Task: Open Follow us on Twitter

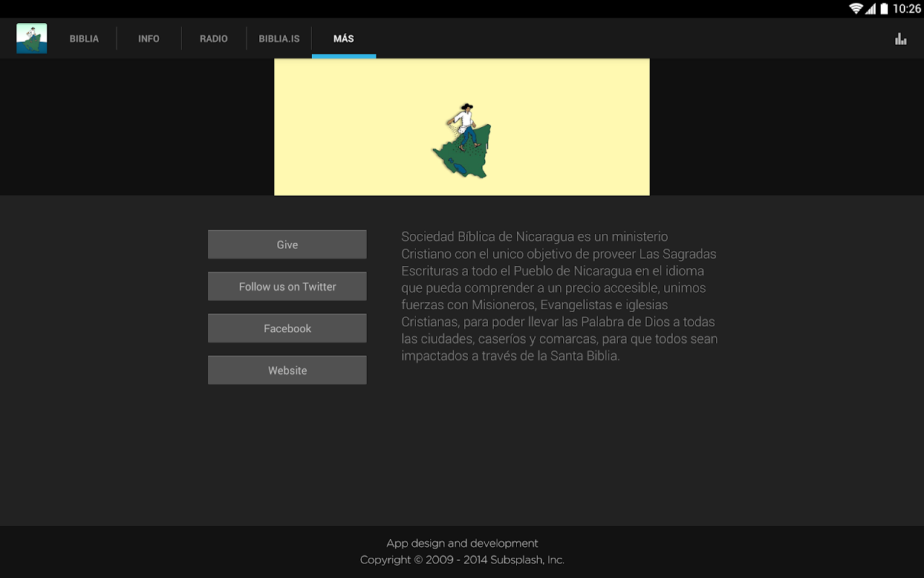Action: coord(287,286)
